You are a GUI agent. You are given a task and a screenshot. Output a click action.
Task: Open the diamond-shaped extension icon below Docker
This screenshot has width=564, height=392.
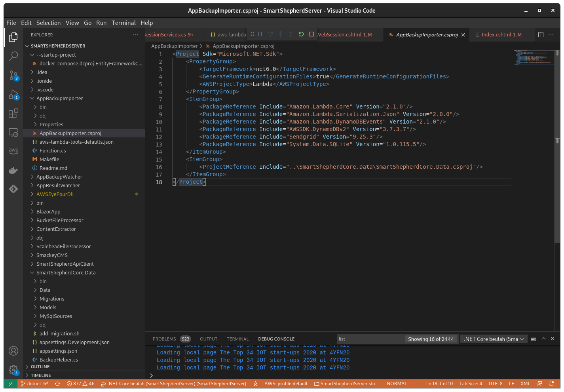(13, 189)
